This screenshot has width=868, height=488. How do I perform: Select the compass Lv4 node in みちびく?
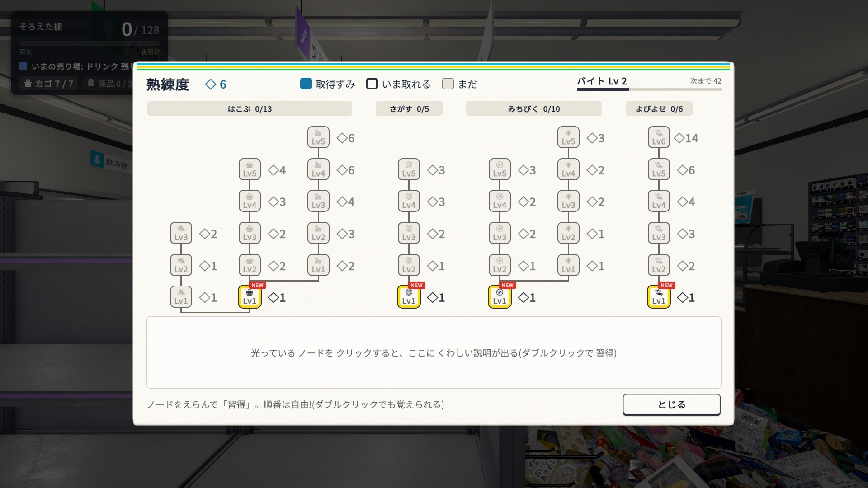[500, 201]
